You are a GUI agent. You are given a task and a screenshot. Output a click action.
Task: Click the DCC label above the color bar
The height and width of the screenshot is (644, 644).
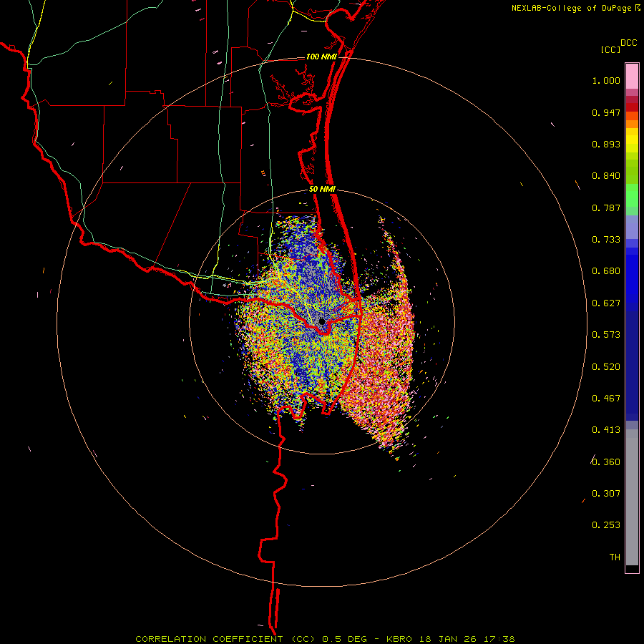628,43
